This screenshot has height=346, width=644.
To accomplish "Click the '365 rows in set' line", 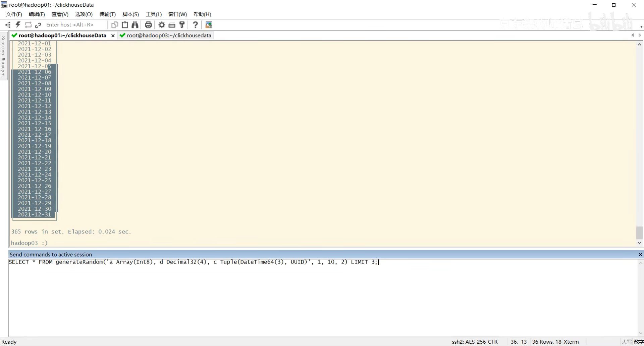I will (71, 232).
